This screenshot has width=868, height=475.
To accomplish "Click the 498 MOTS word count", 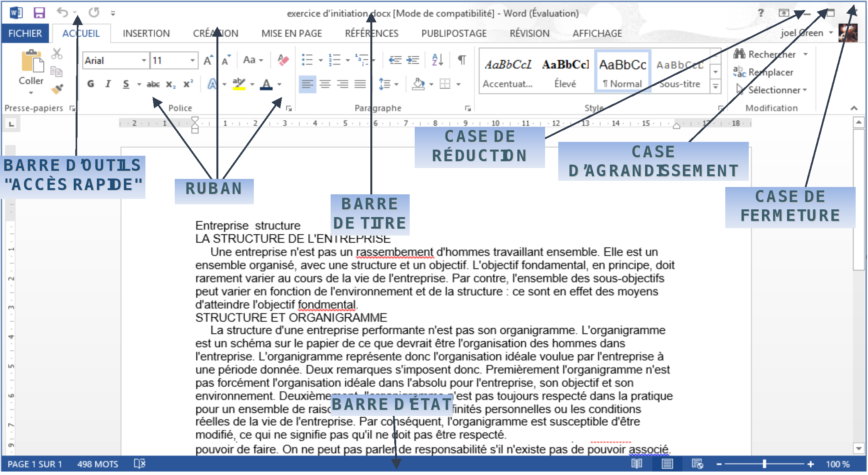I will tap(98, 464).
